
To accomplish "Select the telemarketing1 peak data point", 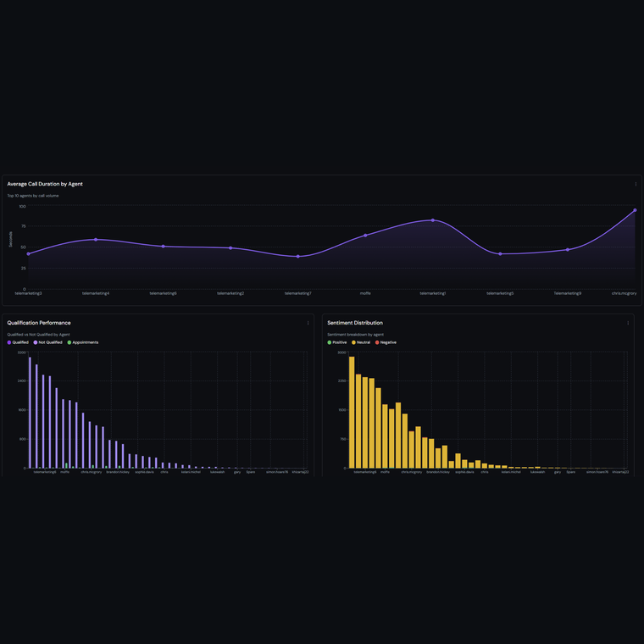I will 432,220.
